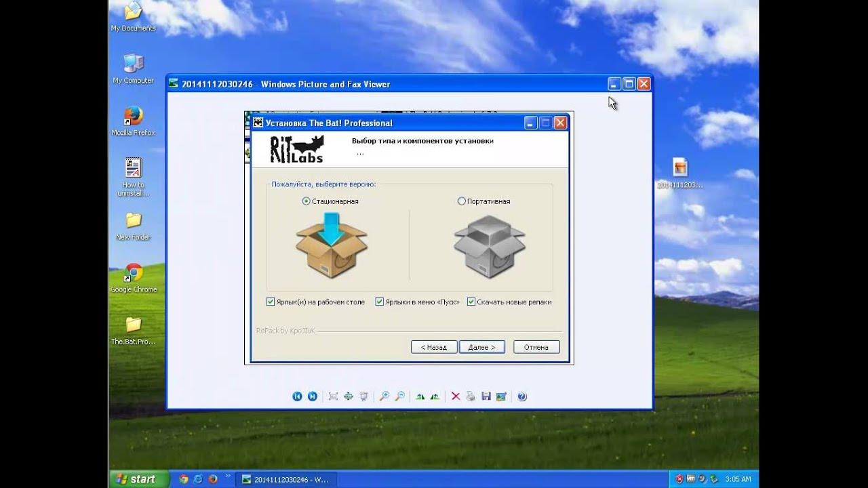The height and width of the screenshot is (488, 868).
Task: Select the Портативная radio button
Action: point(462,201)
